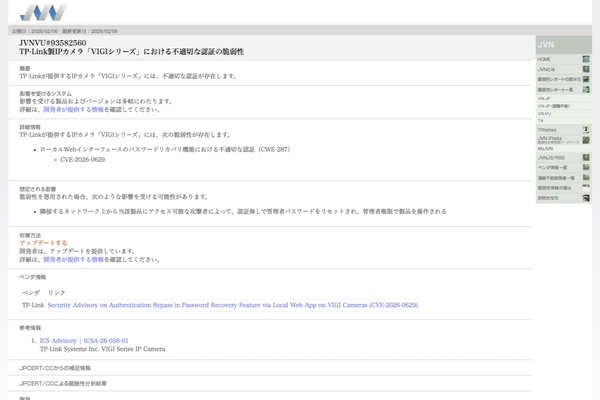The width and height of the screenshot is (600, 400).
Task: Click the JVNとは icon in the sidebar
Action: pyautogui.click(x=586, y=69)
